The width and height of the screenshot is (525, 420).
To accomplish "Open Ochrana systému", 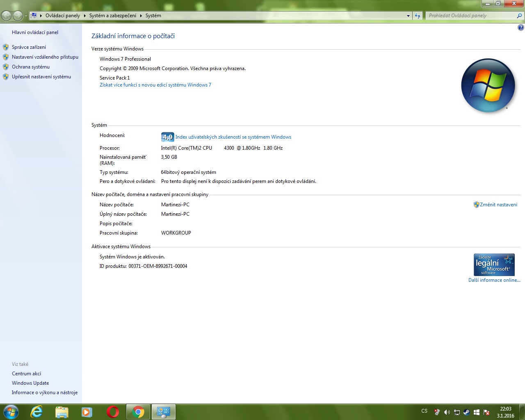I will tap(31, 67).
